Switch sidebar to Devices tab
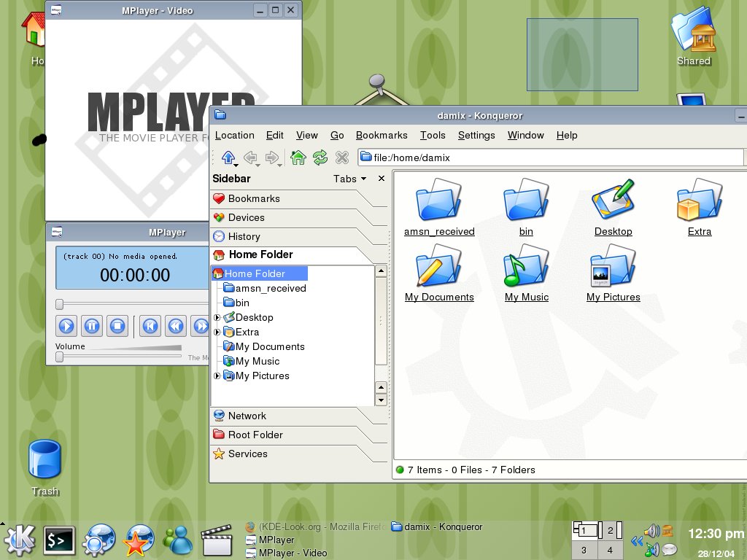The height and width of the screenshot is (560, 747). 290,217
